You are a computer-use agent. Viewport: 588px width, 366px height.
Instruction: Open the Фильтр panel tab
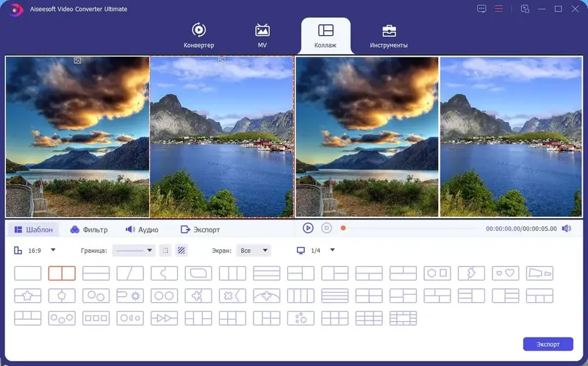pos(89,229)
